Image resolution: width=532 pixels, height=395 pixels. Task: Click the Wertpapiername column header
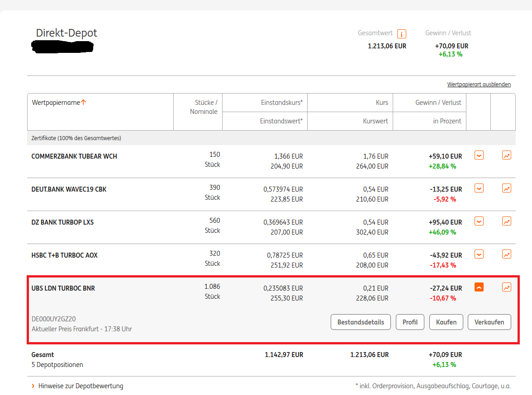coord(56,103)
